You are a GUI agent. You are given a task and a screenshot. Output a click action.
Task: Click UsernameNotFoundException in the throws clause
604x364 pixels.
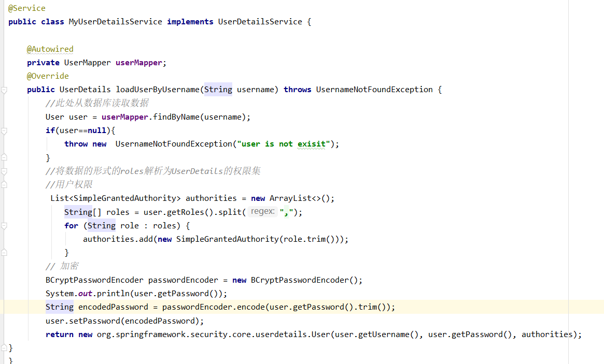click(x=374, y=90)
